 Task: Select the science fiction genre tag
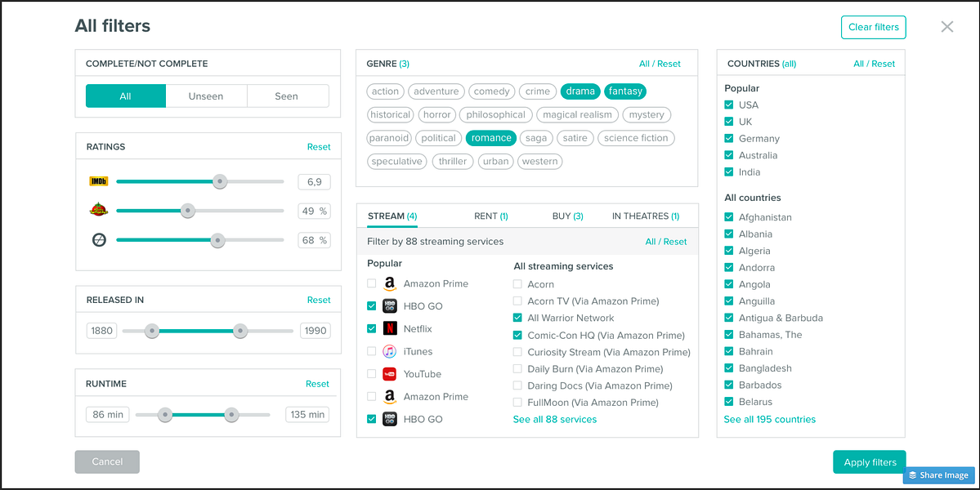click(x=636, y=138)
